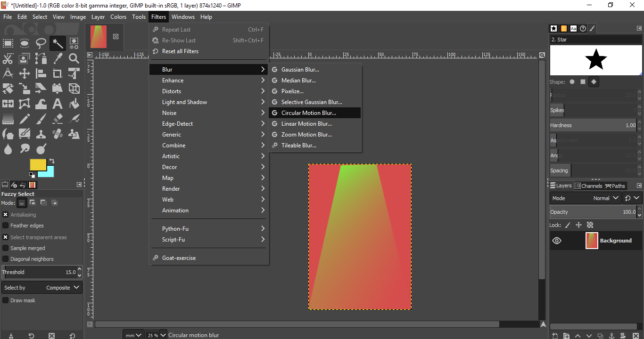Select the Bucket Fill tool
Image resolution: width=644 pixels, height=339 pixels.
pyautogui.click(x=74, y=104)
